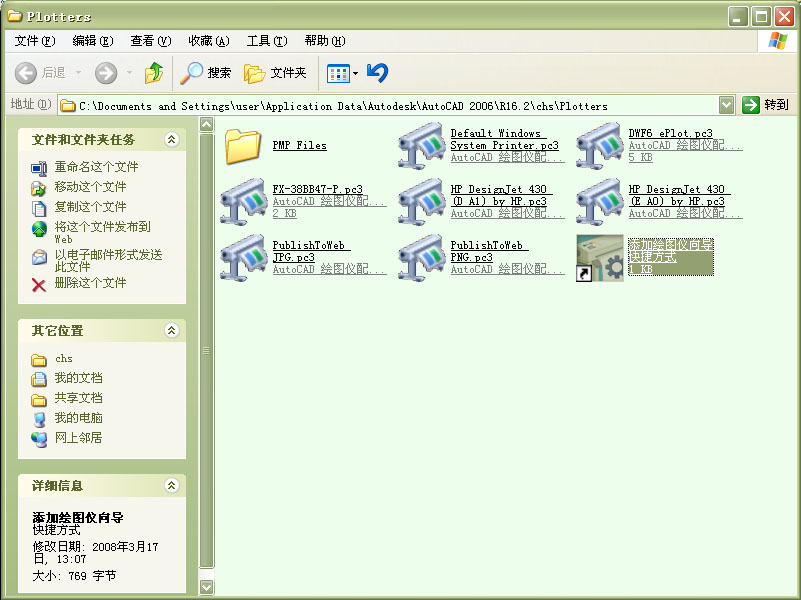This screenshot has width=801, height=600.
Task: Open the 收藏(A) menu
Action: coord(209,41)
